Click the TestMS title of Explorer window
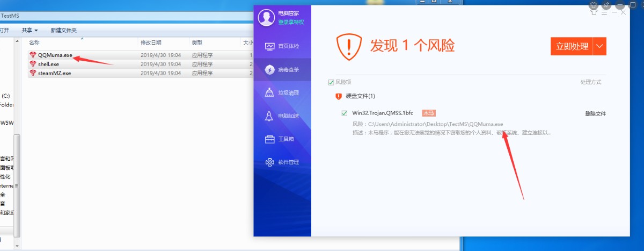Viewport: 644px width, 251px height. [x=10, y=16]
